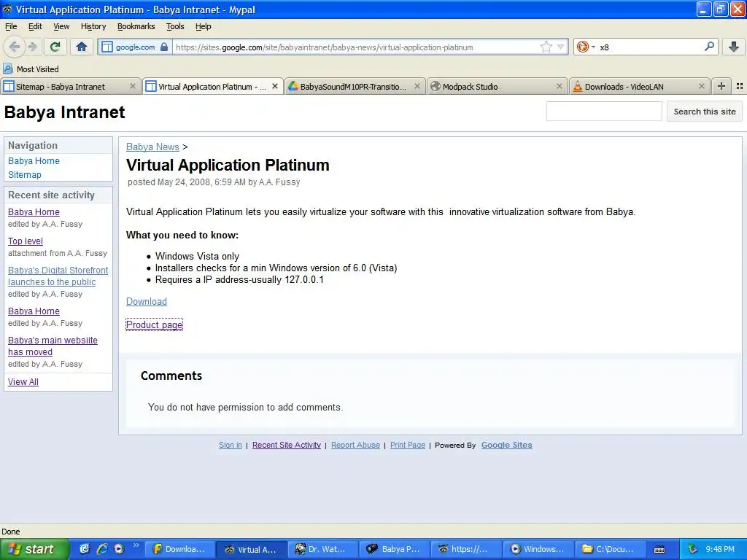Viewport: 747px width, 560px height.
Task: Open the File menu
Action: click(x=11, y=26)
